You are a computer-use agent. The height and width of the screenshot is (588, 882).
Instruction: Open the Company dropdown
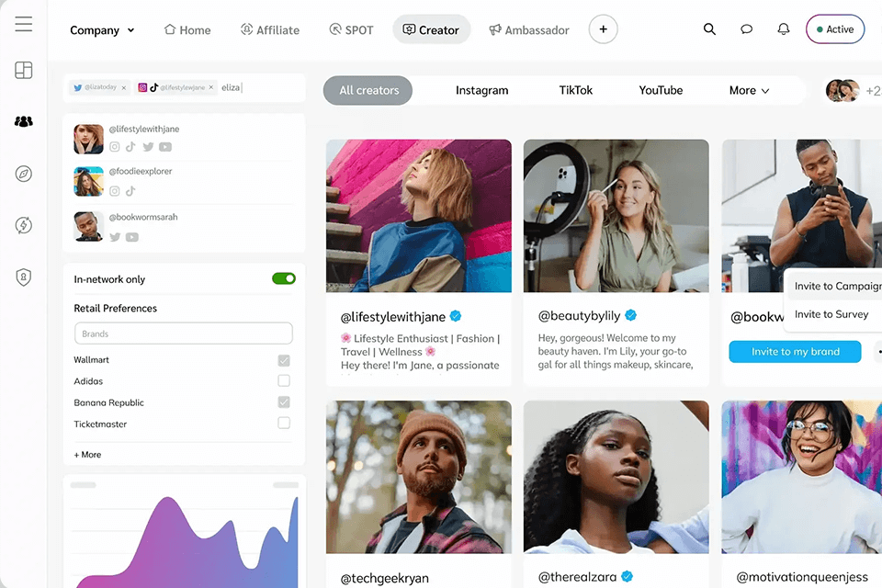(102, 30)
